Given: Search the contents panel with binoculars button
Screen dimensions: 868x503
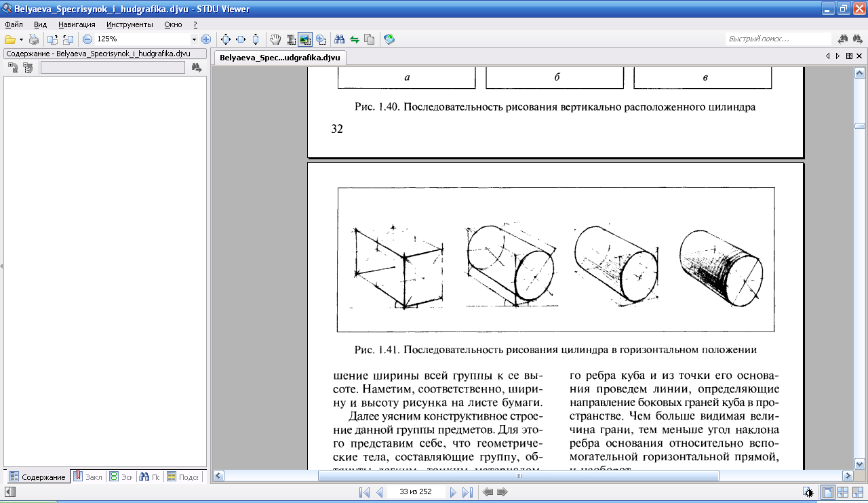Looking at the screenshot, I should 197,67.
